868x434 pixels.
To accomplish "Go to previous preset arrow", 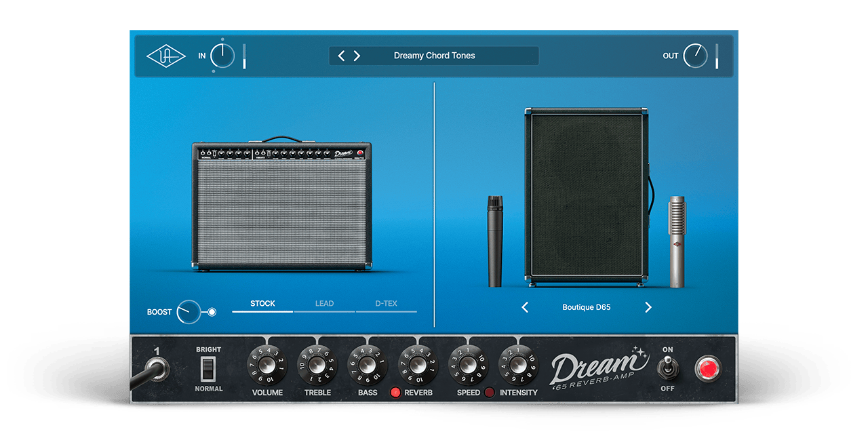I will [x=341, y=56].
